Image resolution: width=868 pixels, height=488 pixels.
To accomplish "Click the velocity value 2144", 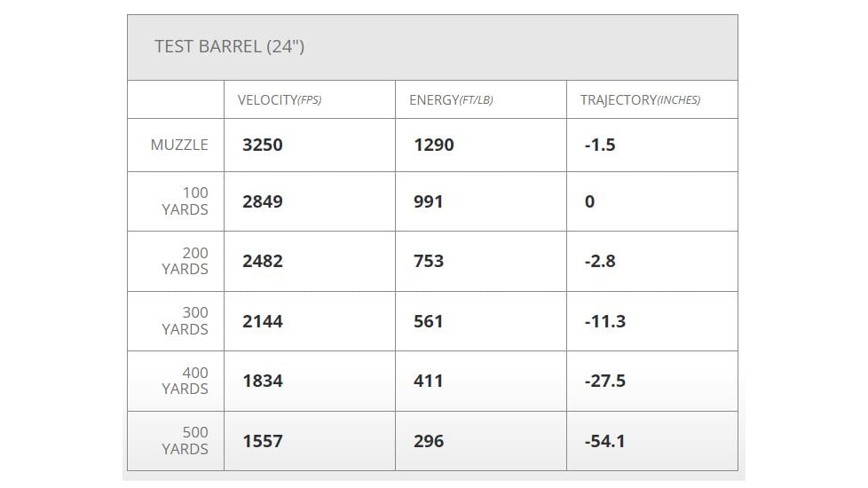I will pos(263,321).
